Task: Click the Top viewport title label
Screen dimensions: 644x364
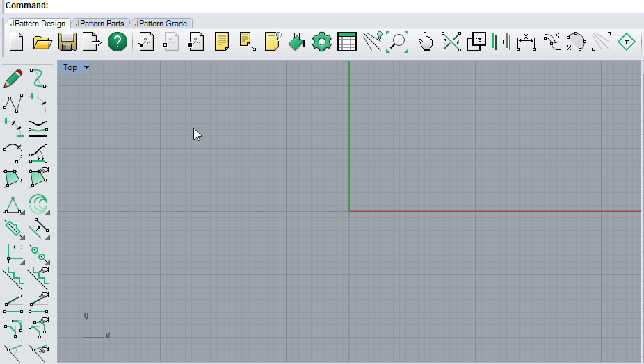Action: click(70, 67)
